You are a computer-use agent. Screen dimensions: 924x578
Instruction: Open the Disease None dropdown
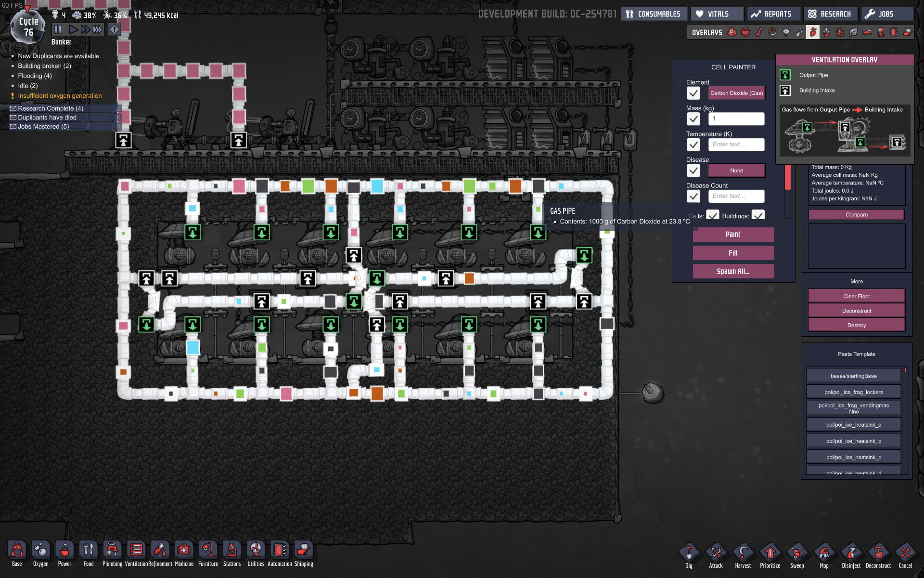[736, 171]
